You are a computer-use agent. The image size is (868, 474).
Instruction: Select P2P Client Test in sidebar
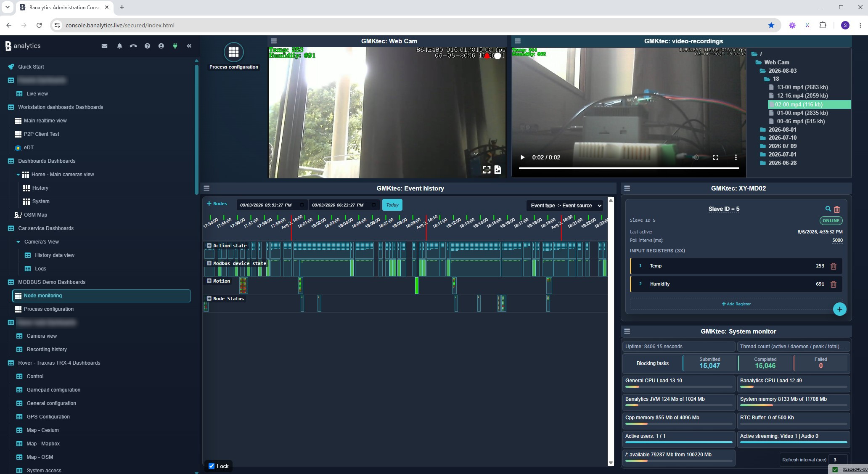pyautogui.click(x=41, y=134)
